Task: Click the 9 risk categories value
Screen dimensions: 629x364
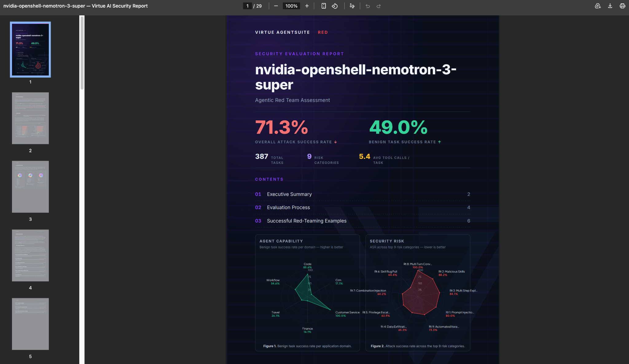Action: click(x=309, y=157)
